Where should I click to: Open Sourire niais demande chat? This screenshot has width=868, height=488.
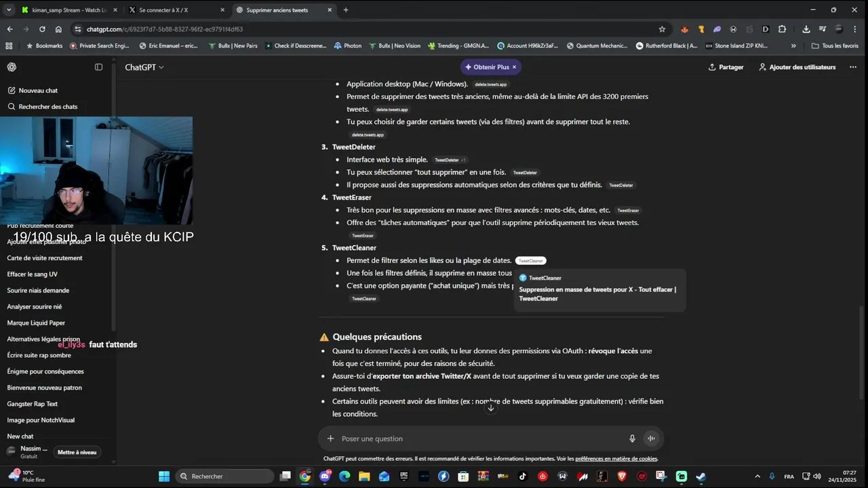(x=38, y=291)
